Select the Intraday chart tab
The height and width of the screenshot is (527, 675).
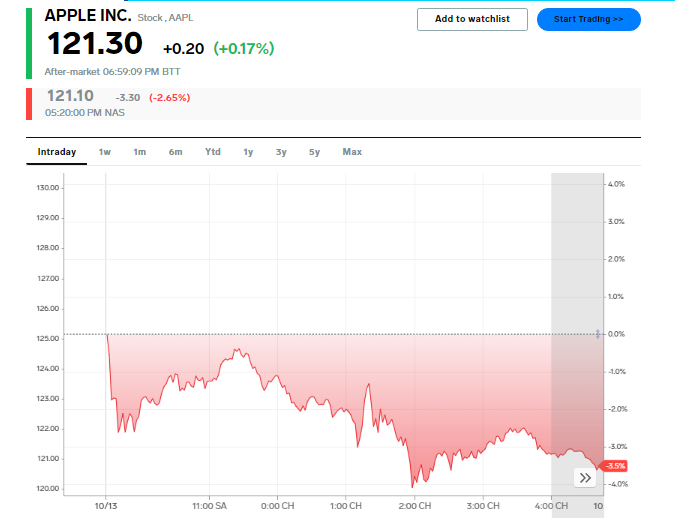pos(57,152)
